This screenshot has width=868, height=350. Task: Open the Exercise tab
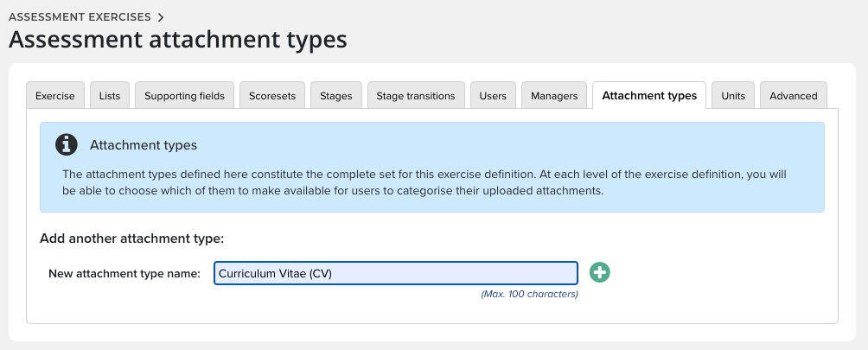click(54, 96)
